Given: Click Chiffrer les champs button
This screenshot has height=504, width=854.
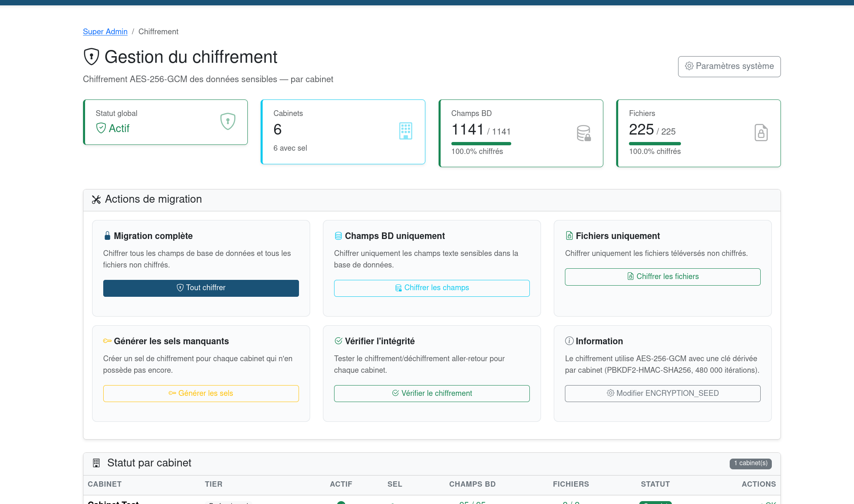Looking at the screenshot, I should click(432, 288).
